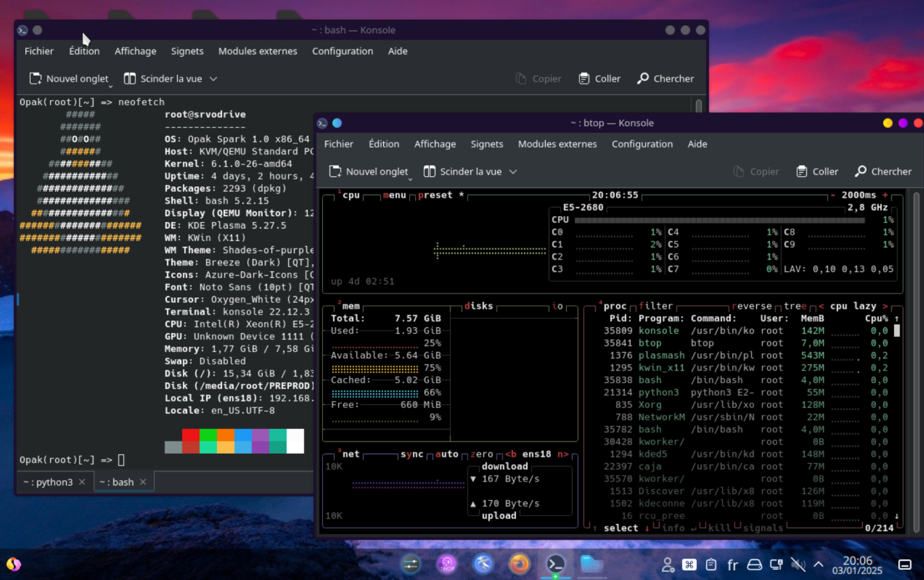Close the python3 tab
Image resolution: width=924 pixels, height=580 pixels.
82,482
